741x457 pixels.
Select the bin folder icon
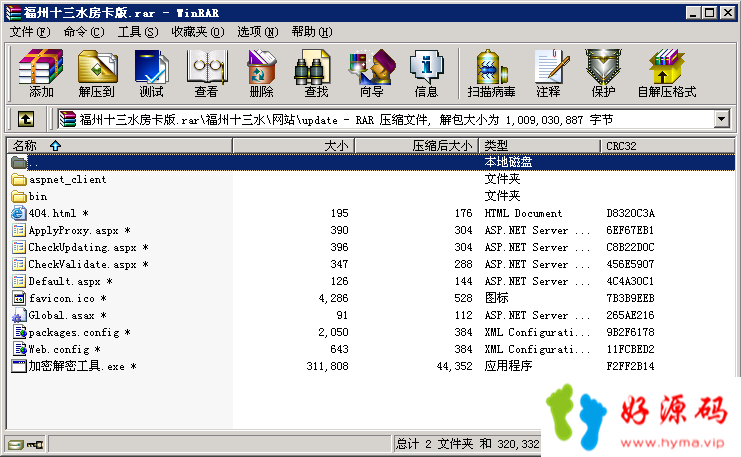pos(19,196)
